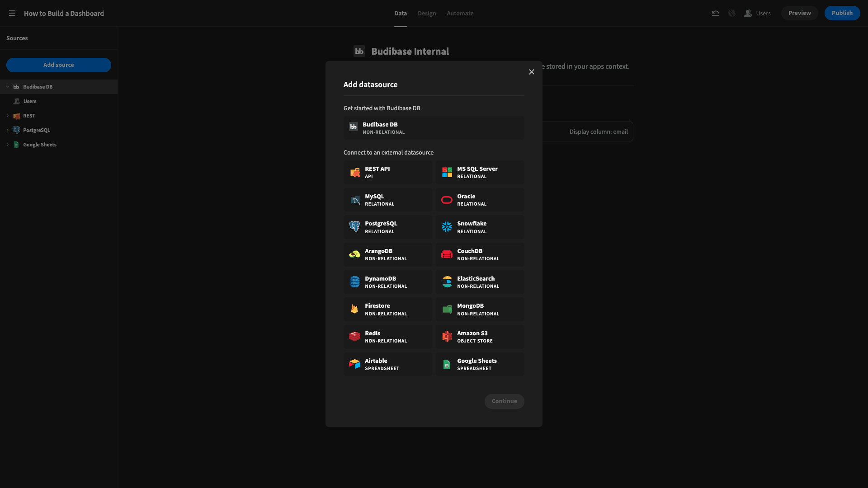Choose the Redis datasource icon
This screenshot has width=868, height=488.
pyautogui.click(x=355, y=337)
